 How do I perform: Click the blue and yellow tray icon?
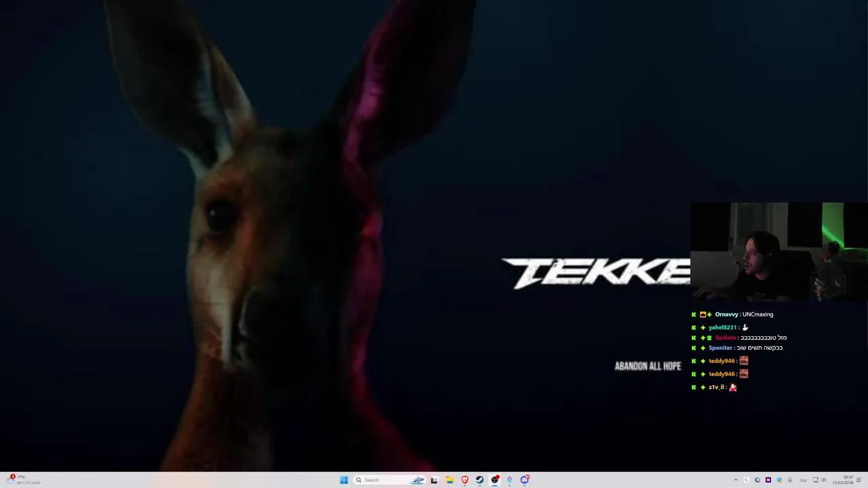point(779,480)
